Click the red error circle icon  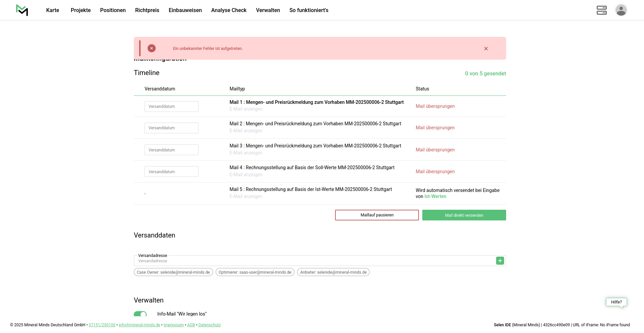click(x=152, y=48)
